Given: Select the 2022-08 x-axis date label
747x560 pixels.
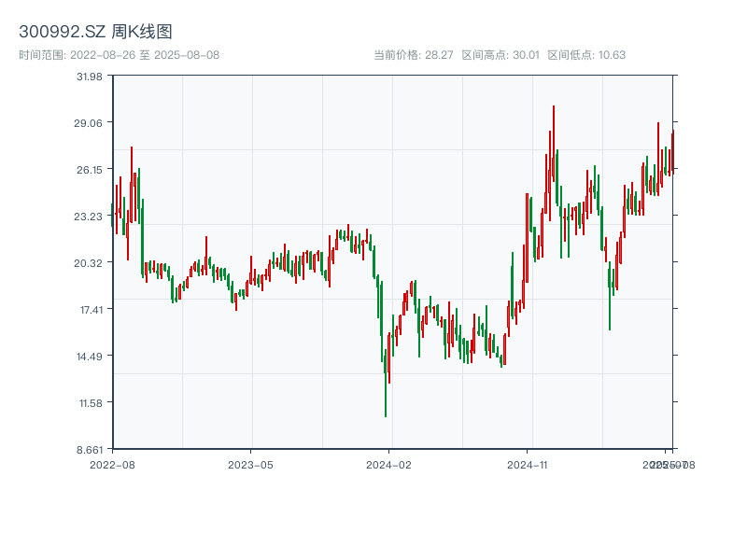Looking at the screenshot, I should point(112,463).
